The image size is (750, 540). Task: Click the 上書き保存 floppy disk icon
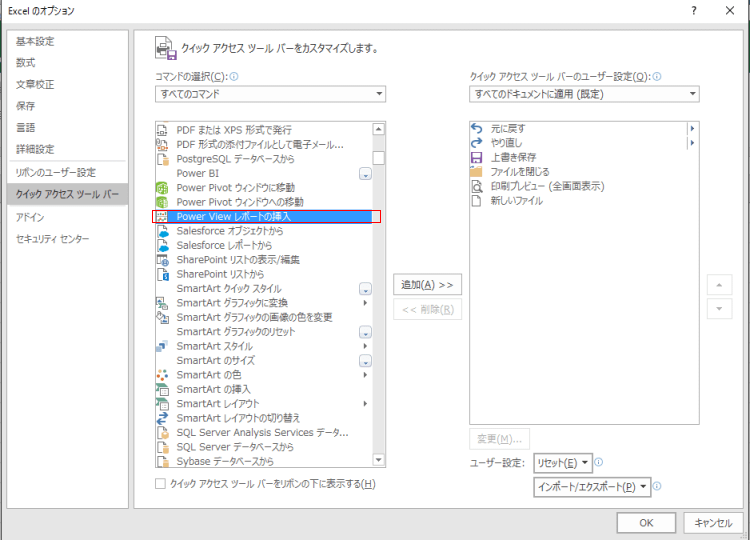[477, 157]
